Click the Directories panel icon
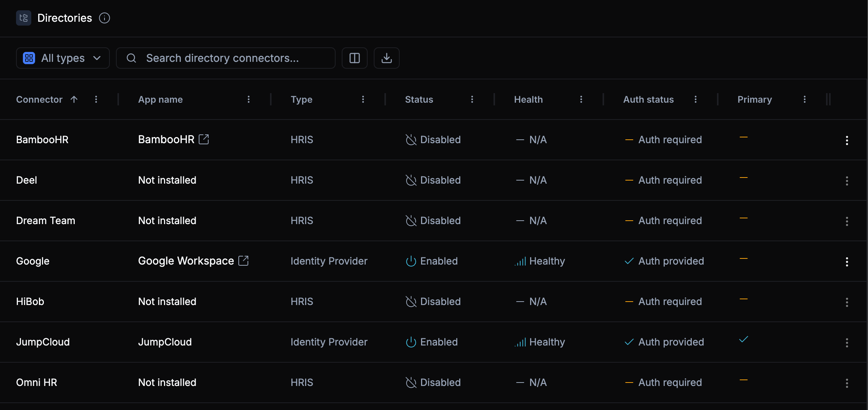This screenshot has width=868, height=410. (x=23, y=18)
